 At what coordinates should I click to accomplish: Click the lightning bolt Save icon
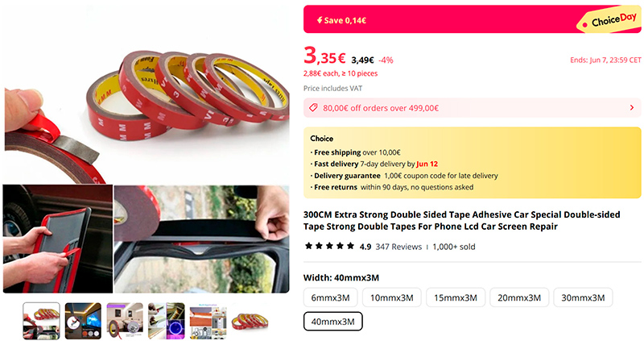[x=320, y=19]
